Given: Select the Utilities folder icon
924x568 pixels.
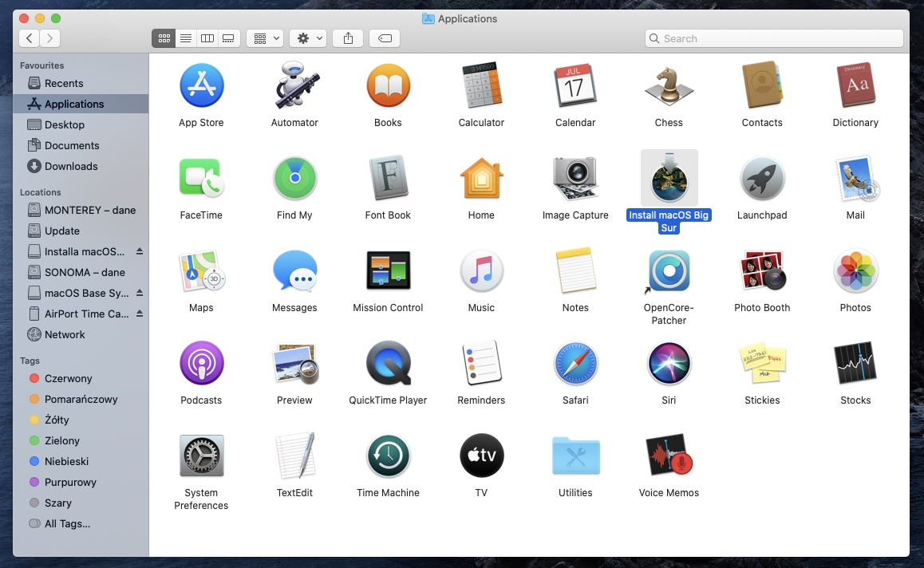Looking at the screenshot, I should [x=575, y=456].
